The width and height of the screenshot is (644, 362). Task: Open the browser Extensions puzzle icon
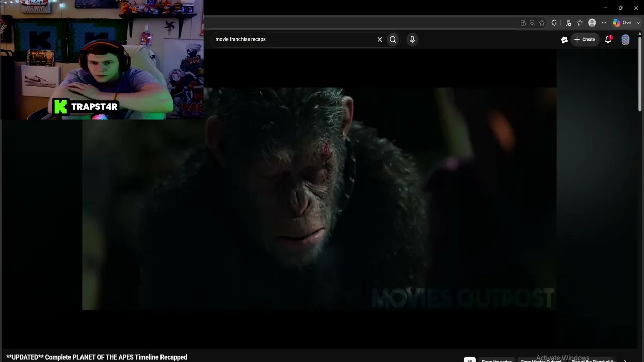(554, 23)
